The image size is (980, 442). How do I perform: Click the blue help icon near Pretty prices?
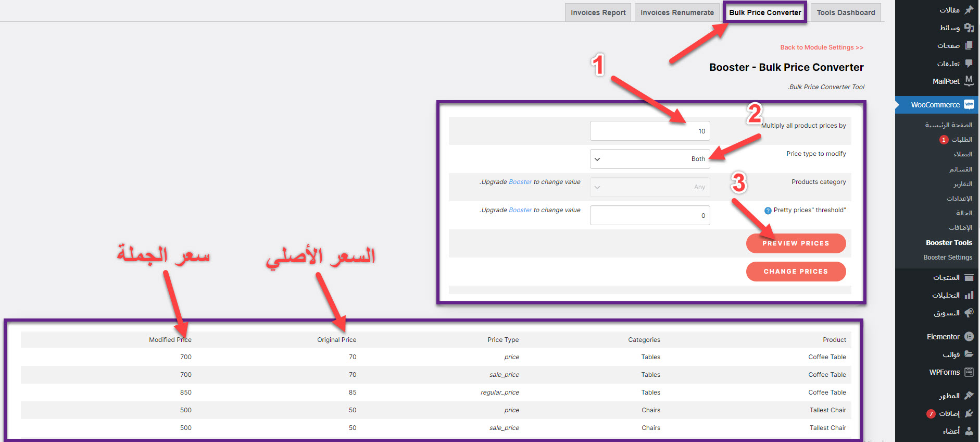click(768, 211)
